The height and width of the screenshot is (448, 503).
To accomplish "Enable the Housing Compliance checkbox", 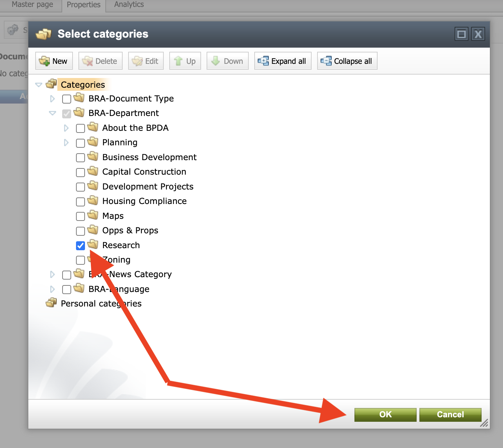I will pos(80,202).
